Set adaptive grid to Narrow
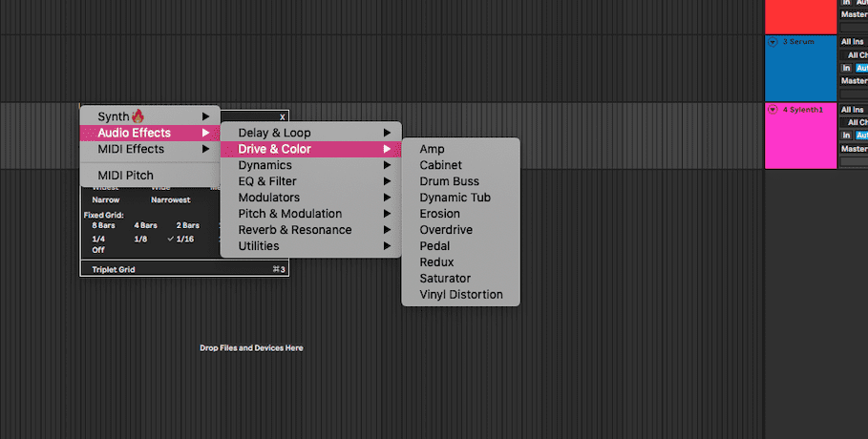Image resolution: width=868 pixels, height=439 pixels. point(106,199)
